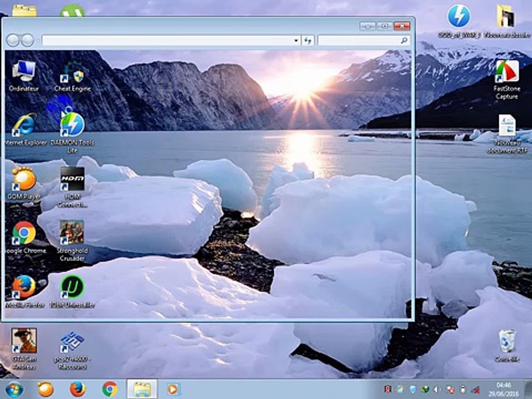This screenshot has height=399, width=532.
Task: Open the GOM Player desktop shortcut
Action: tap(24, 183)
